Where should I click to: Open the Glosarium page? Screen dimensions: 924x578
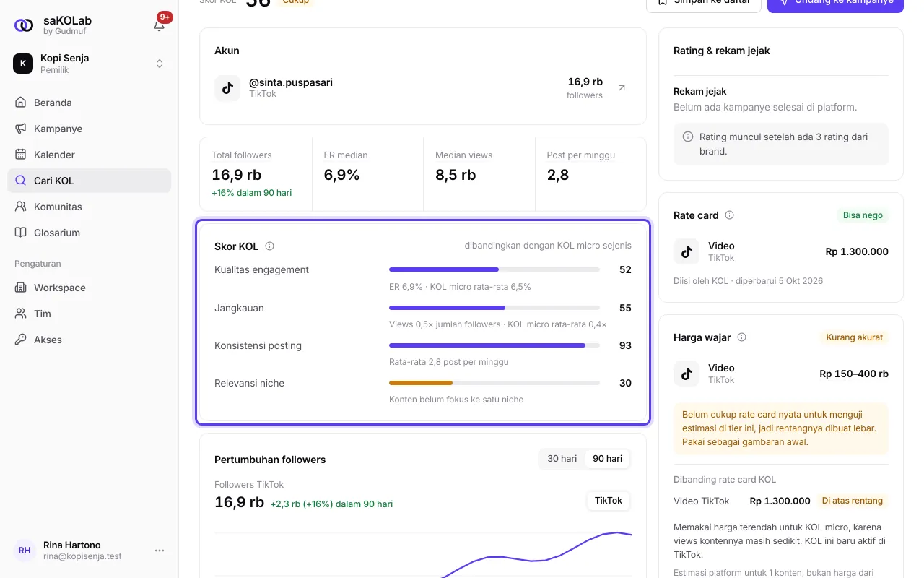[90, 233]
